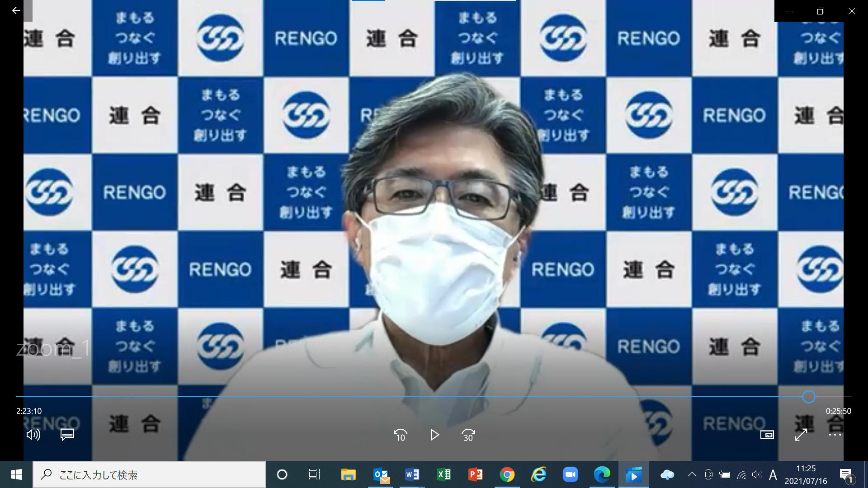Click elapsed time 2:23:10
Screen dimensions: 868x488
(x=29, y=411)
